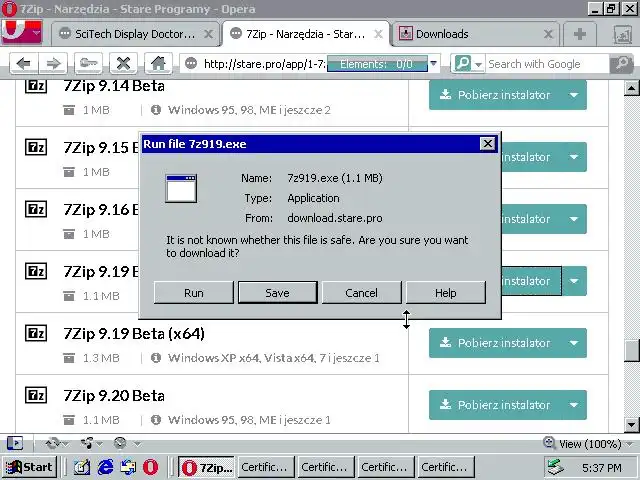This screenshot has width=640, height=480.
Task: Cancel the file download dialog
Action: (362, 293)
